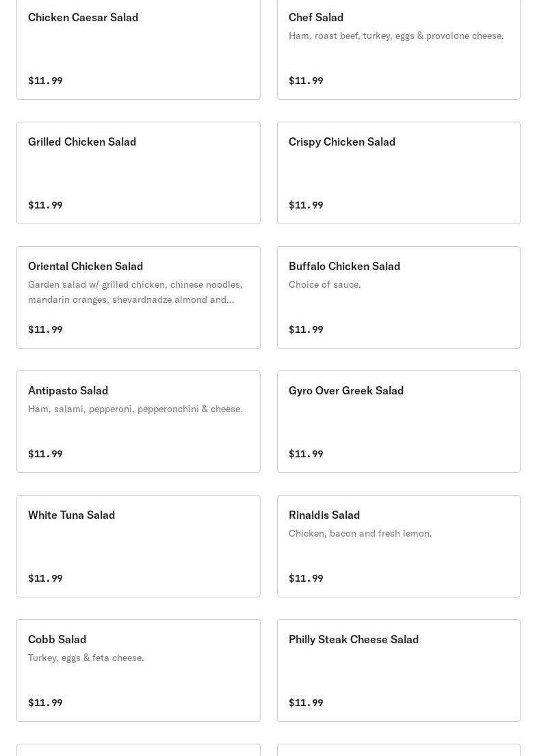
Task: Click the Antipasto Salad ingredients description
Action: click(x=135, y=409)
